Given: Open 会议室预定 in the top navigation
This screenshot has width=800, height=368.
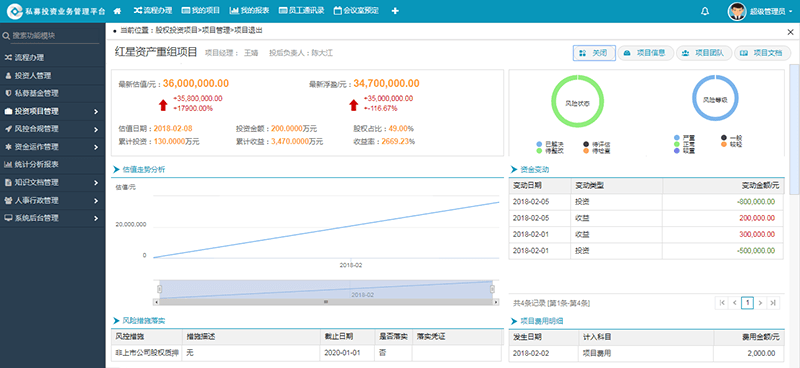Looking at the screenshot, I should pyautogui.click(x=356, y=11).
